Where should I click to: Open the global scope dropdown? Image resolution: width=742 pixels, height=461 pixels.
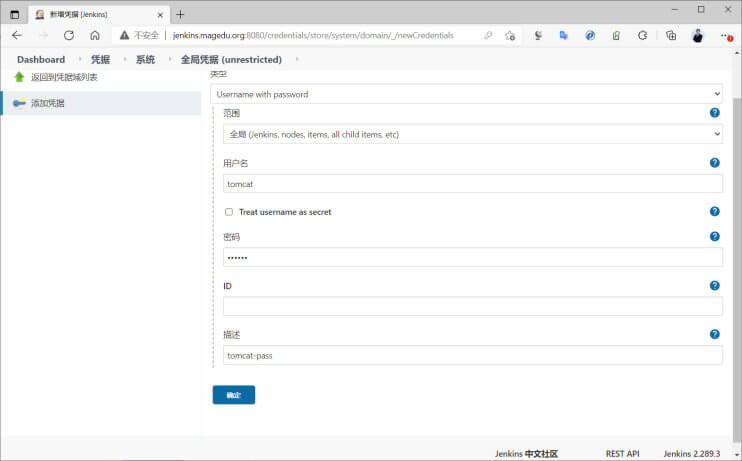click(473, 134)
